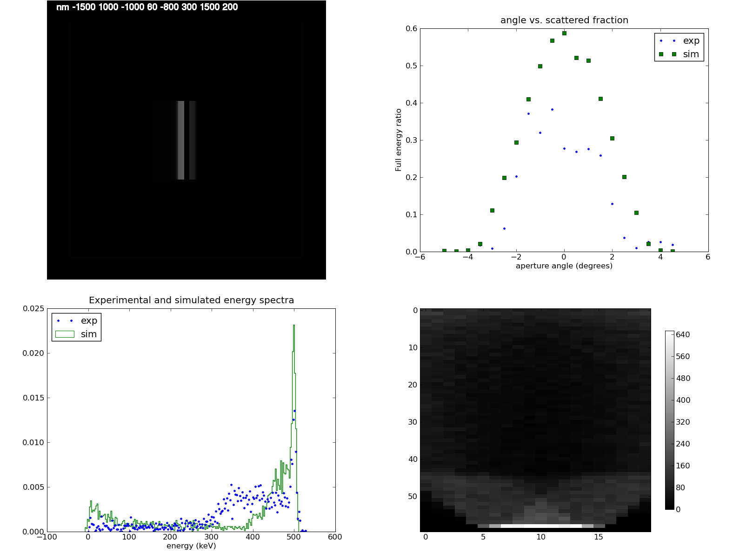Click the y-axis tick '0.005' on energy spectra
This screenshot has width=746, height=560.
click(34, 487)
